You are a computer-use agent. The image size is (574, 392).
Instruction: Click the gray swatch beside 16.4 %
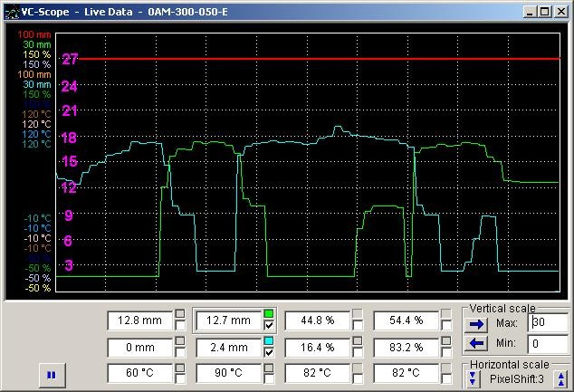pyautogui.click(x=358, y=340)
